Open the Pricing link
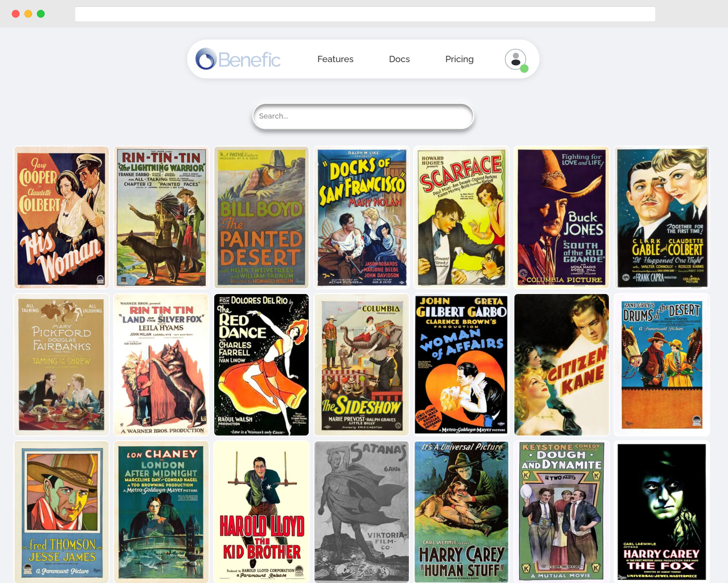This screenshot has height=583, width=728. tap(459, 59)
